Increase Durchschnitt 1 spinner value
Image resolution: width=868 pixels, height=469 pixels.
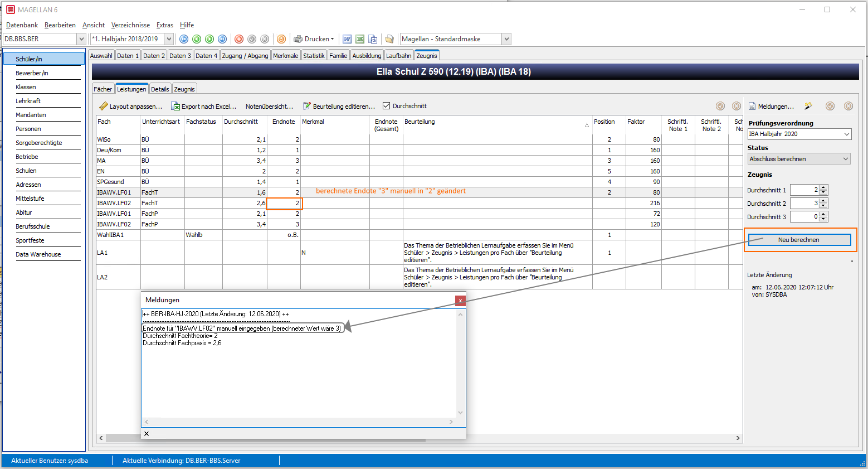(x=823, y=187)
